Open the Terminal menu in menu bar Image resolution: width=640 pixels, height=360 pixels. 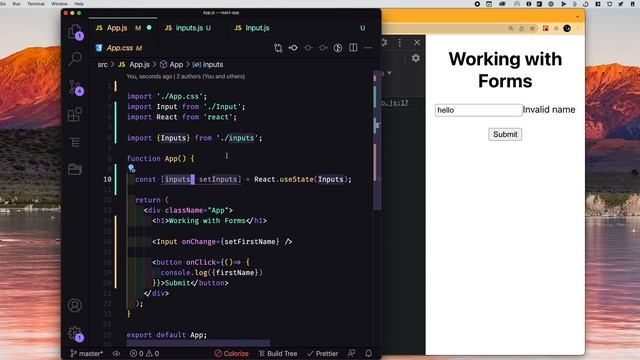coord(36,4)
